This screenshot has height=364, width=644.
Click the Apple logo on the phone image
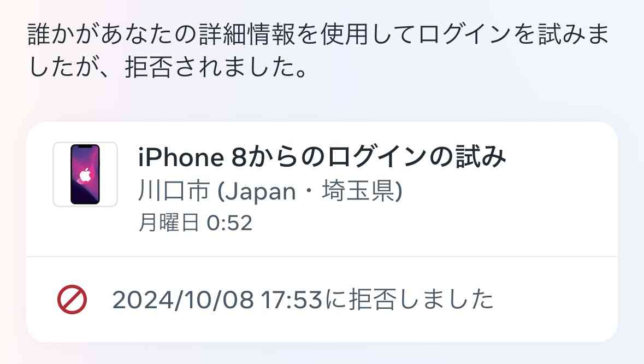(x=85, y=174)
